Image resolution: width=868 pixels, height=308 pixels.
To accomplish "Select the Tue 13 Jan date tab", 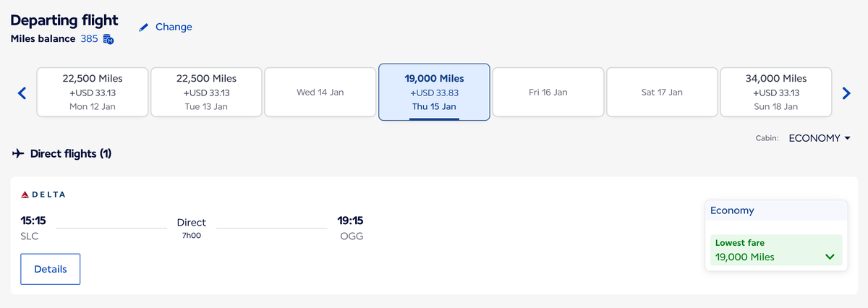I will (x=206, y=93).
